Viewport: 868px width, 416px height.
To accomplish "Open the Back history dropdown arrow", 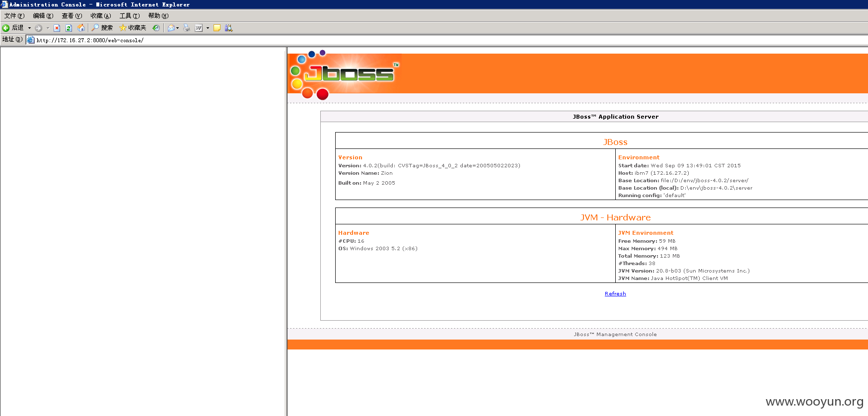I will click(x=29, y=28).
